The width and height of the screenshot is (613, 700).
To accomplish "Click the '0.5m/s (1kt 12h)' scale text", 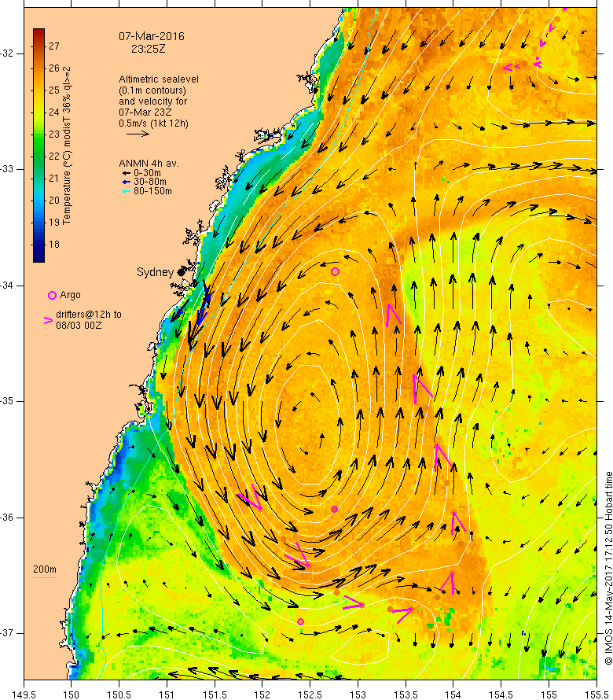I will point(153,123).
